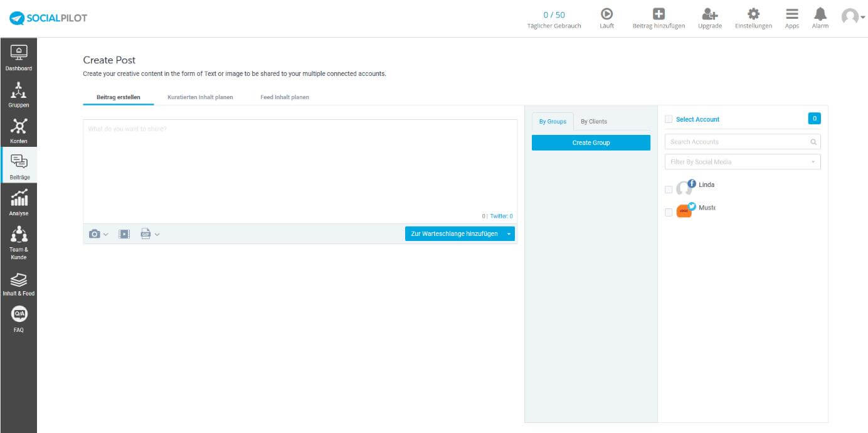Click the SocialPilot logo

point(48,18)
